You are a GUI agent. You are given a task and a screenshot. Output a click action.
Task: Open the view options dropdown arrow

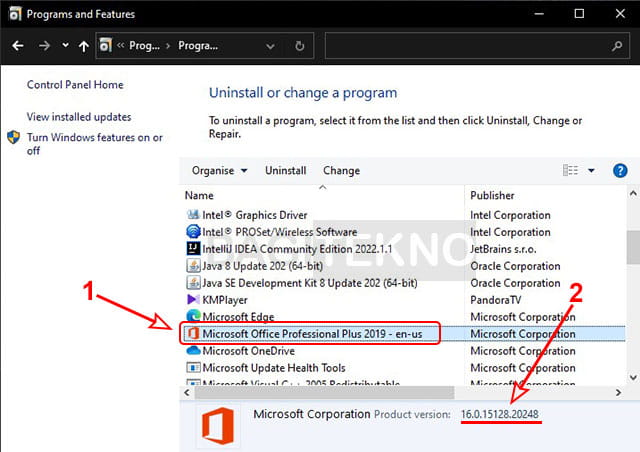pos(591,170)
